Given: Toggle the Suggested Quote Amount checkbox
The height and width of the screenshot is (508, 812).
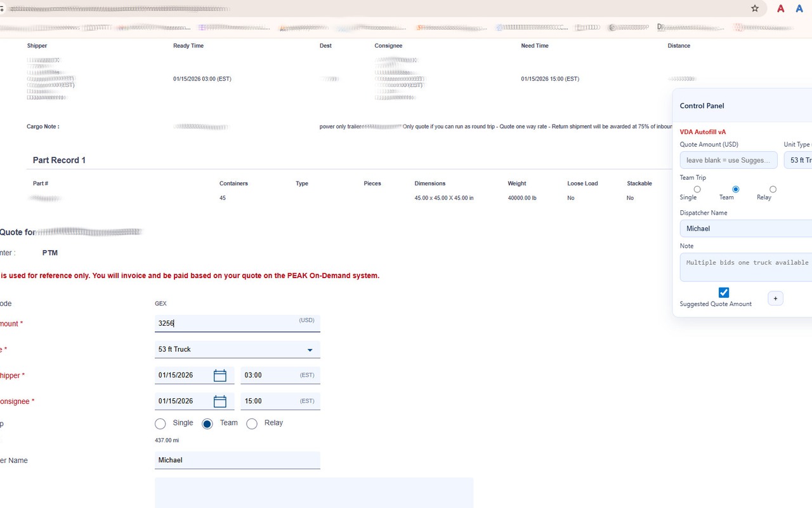Looking at the screenshot, I should coord(724,292).
